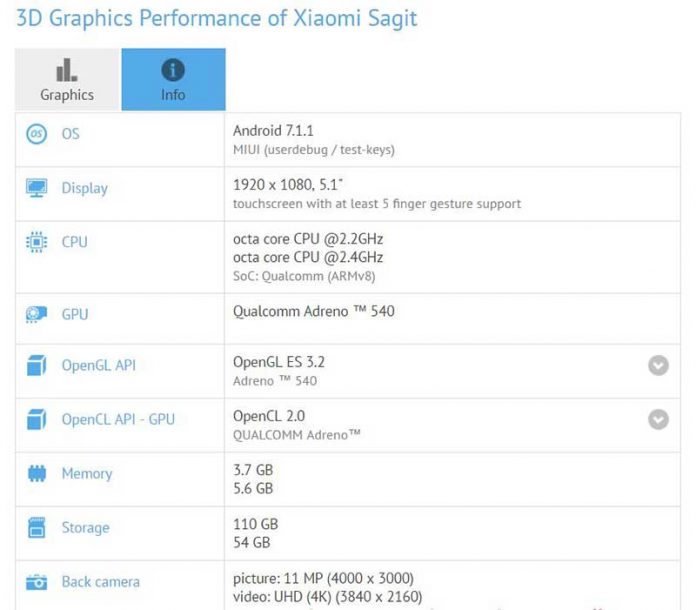
Task: Click the OS label link
Action: click(x=70, y=134)
